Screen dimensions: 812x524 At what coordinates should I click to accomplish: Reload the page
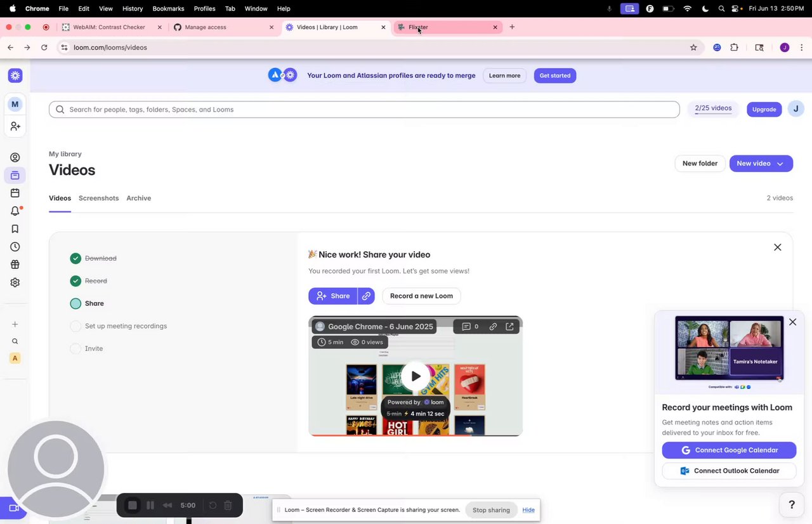(44, 48)
